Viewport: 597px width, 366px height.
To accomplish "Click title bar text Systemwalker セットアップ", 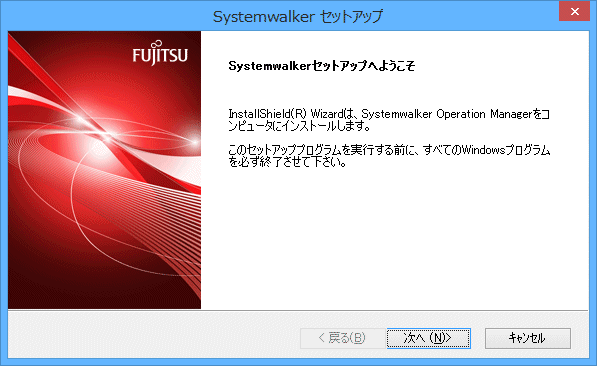I will pyautogui.click(x=298, y=17).
